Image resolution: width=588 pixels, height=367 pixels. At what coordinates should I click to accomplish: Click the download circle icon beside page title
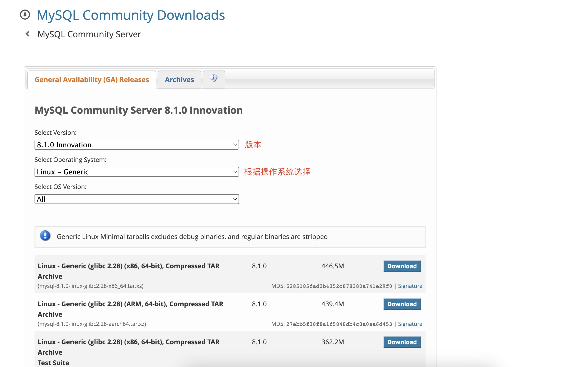click(25, 15)
